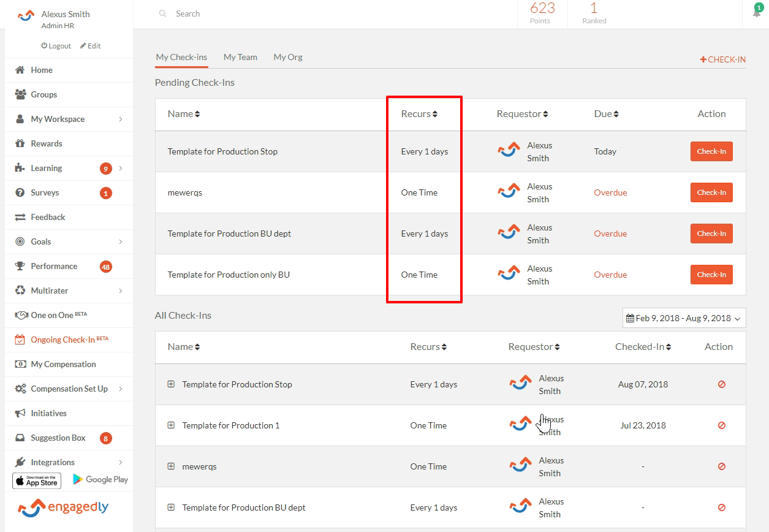Viewport: 769px width, 532px height.
Task: Expand Compensation Set Up submenu
Action: [121, 389]
